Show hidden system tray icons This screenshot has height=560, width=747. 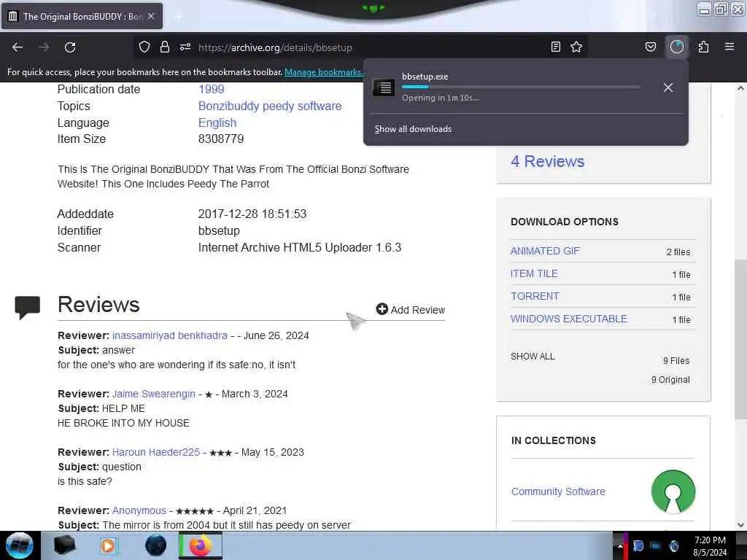pos(620,546)
